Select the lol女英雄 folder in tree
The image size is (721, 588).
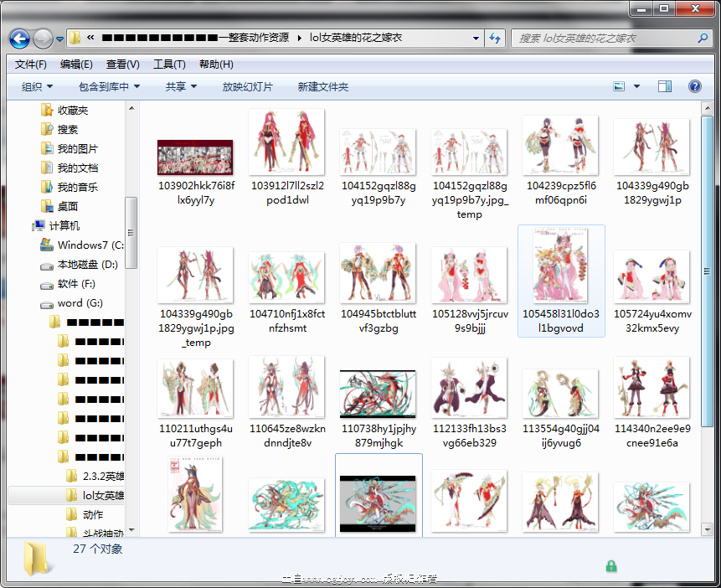click(104, 496)
